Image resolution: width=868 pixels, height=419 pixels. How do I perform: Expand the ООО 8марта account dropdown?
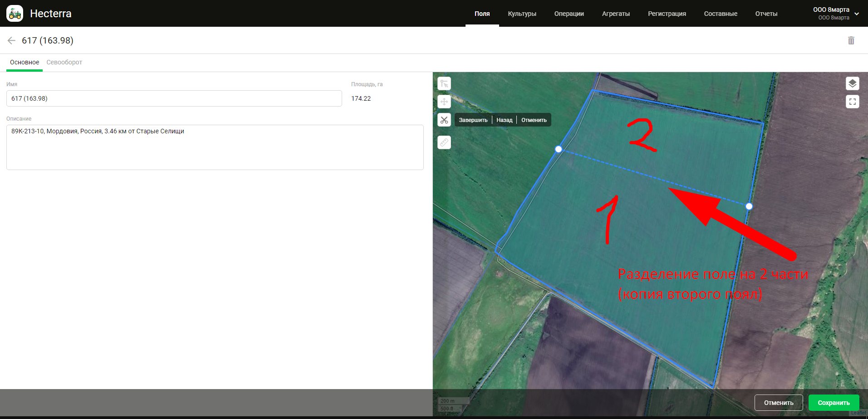pyautogui.click(x=856, y=14)
